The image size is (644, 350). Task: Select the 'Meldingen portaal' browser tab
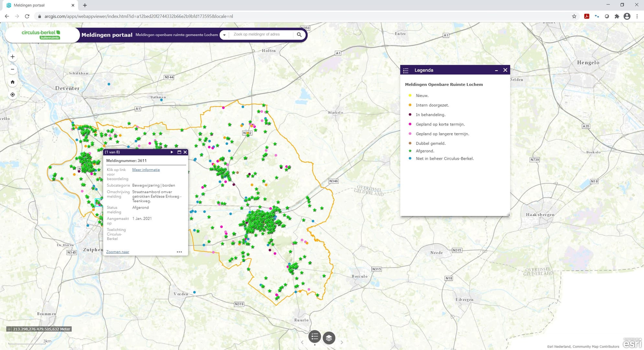click(40, 5)
